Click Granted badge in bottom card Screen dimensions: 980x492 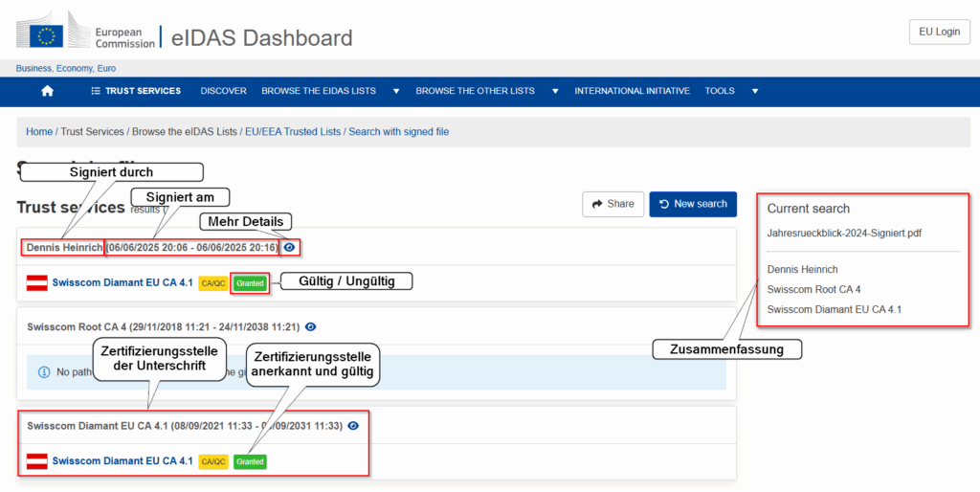pos(250,461)
